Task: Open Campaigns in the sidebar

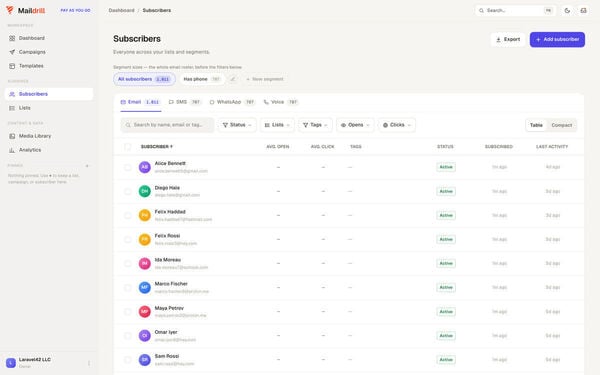Action: (x=49, y=52)
